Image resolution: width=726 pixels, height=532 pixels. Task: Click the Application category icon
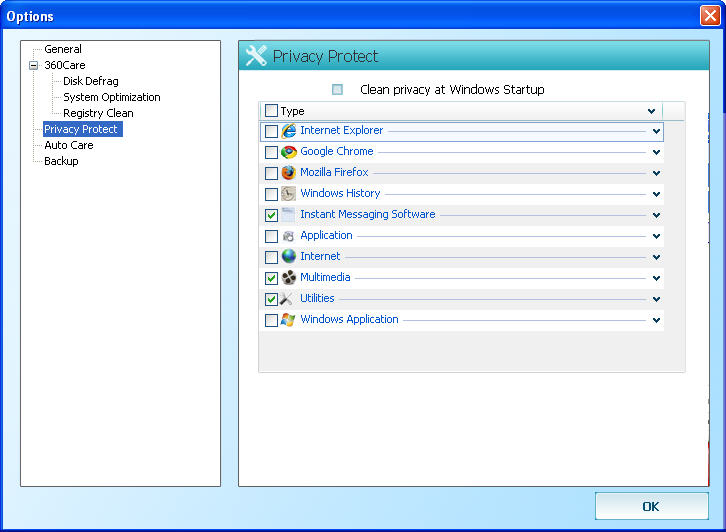(288, 236)
